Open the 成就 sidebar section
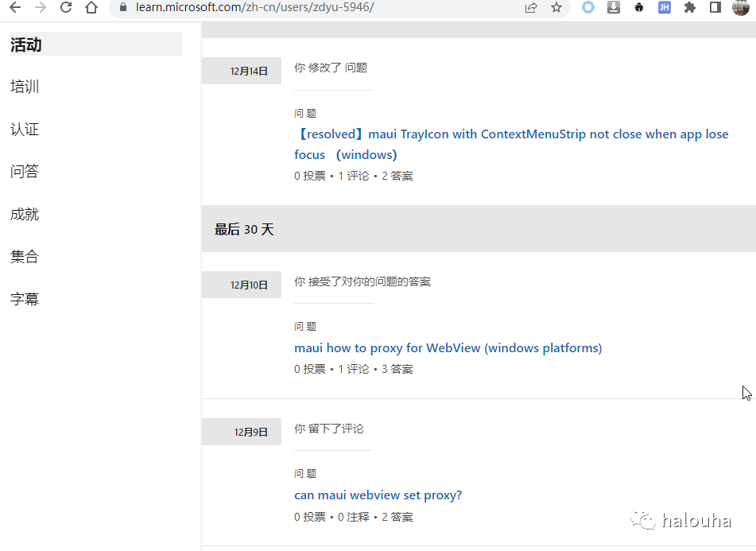756x551 pixels. (x=25, y=214)
